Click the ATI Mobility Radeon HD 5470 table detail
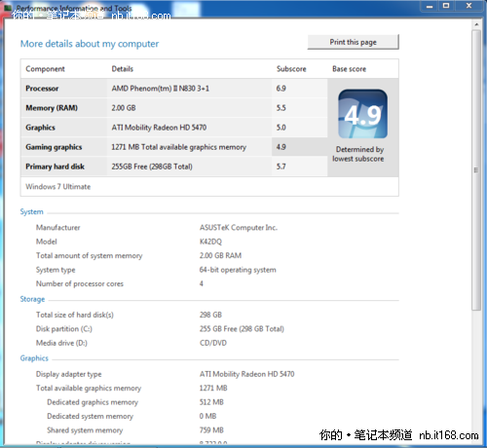The width and height of the screenshot is (487, 448). coord(159,128)
